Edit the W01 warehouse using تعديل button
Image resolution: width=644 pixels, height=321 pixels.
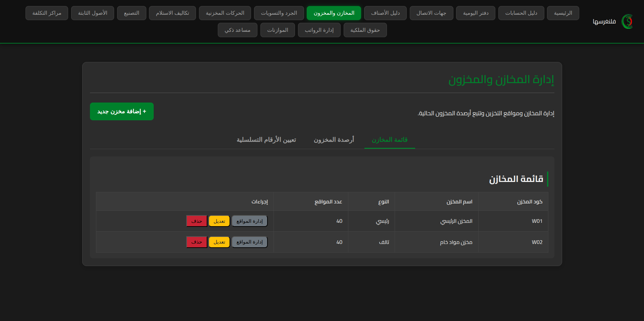click(219, 221)
